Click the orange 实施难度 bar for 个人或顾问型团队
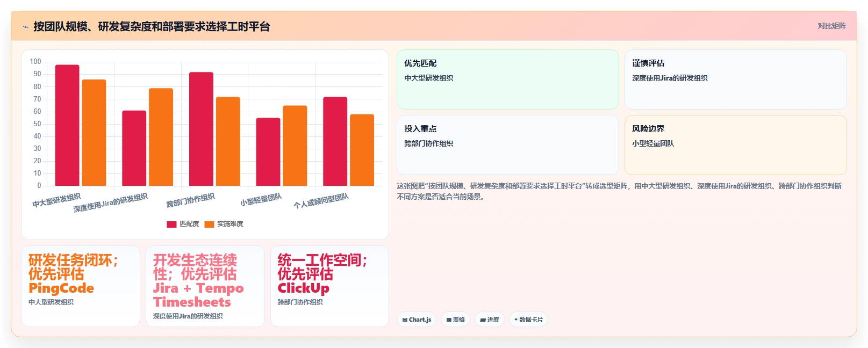Viewport: 868px width, 348px height. (x=362, y=150)
